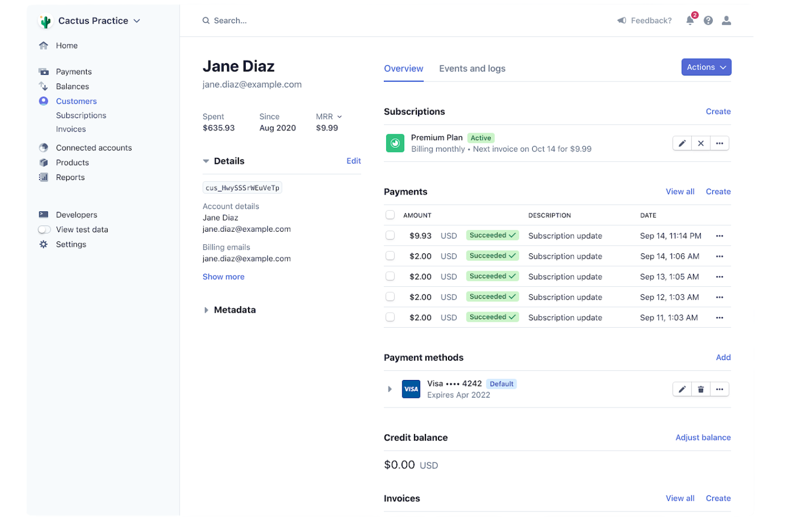The image size is (798, 532).
Task: Open the Developers section
Action: pyautogui.click(x=76, y=214)
